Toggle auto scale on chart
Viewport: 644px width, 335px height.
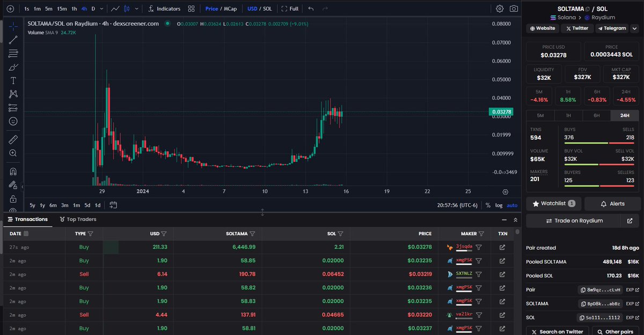[512, 205]
